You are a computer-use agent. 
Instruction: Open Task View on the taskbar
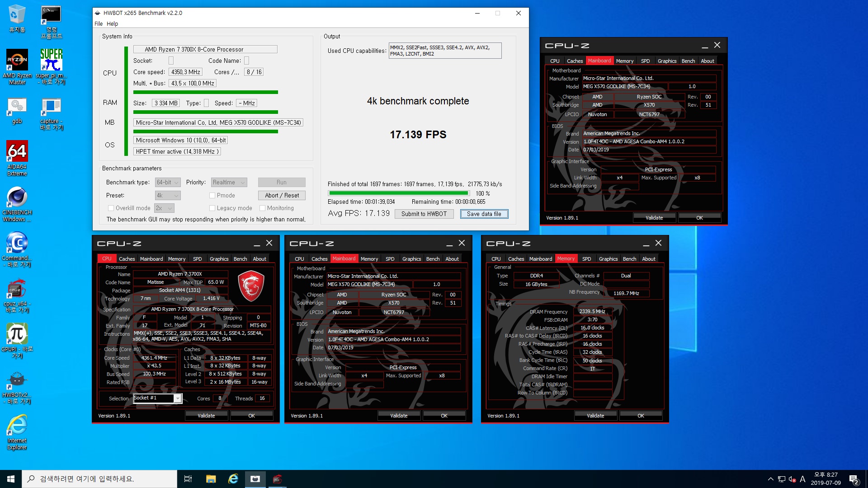tap(188, 479)
